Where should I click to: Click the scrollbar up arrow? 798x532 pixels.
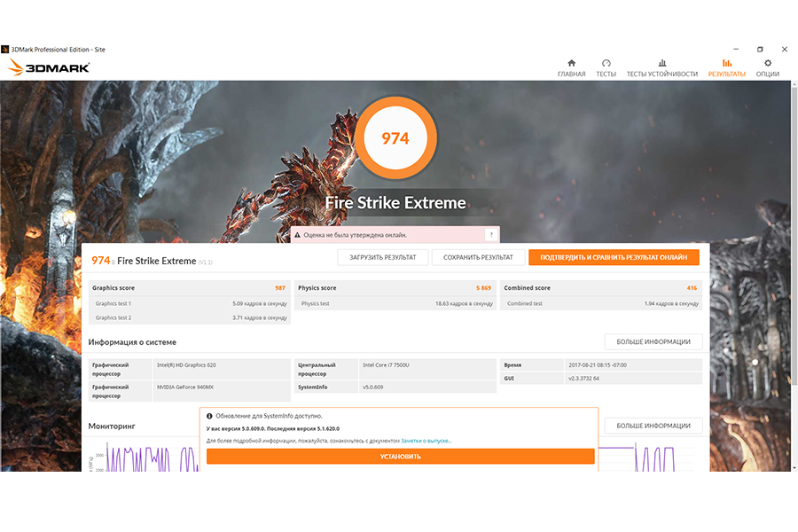(794, 84)
